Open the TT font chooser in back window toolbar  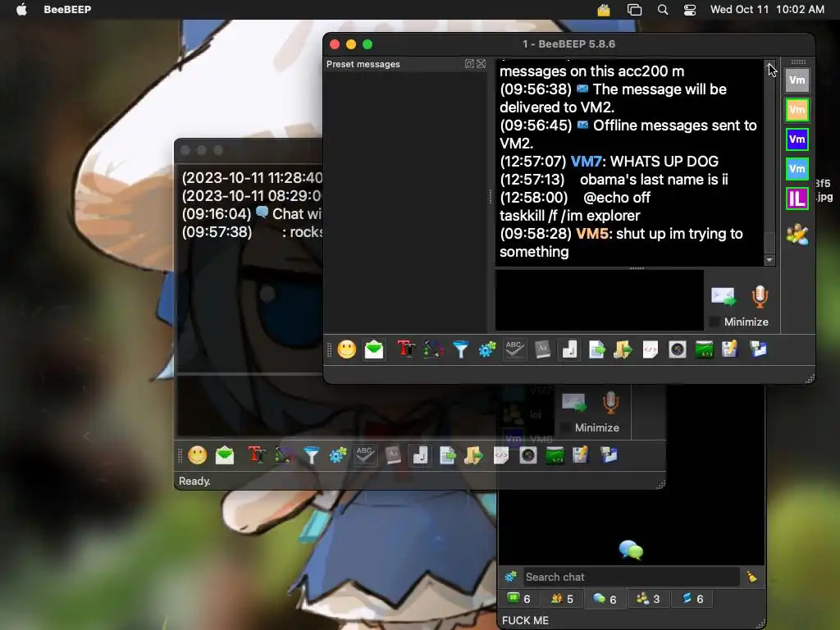[257, 455]
